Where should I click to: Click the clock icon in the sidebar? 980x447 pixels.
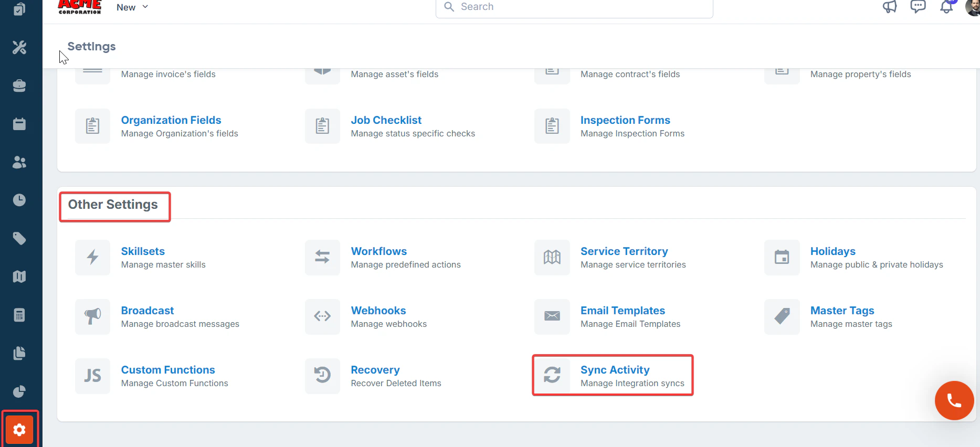[x=19, y=200]
